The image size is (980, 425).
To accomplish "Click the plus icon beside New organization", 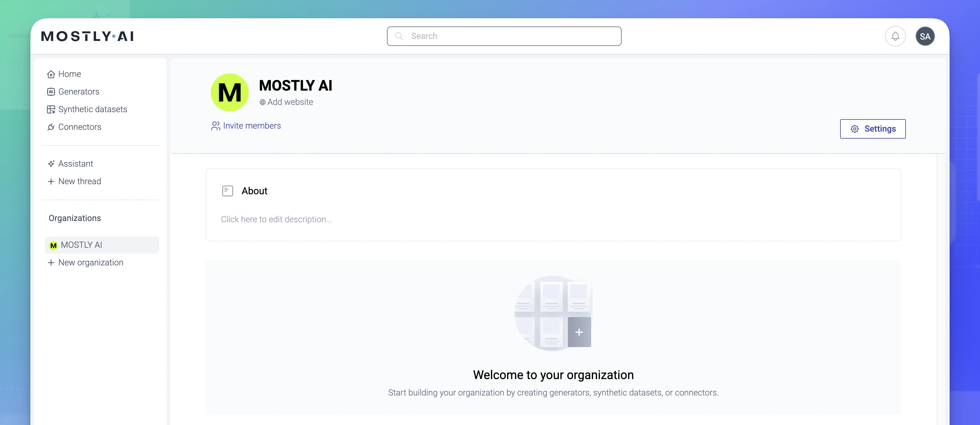I will pos(51,263).
